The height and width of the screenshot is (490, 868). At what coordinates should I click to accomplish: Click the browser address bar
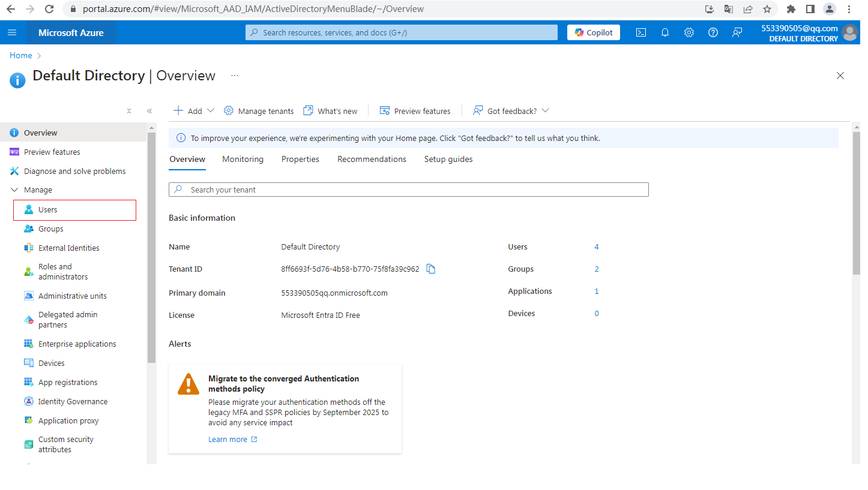[384, 9]
